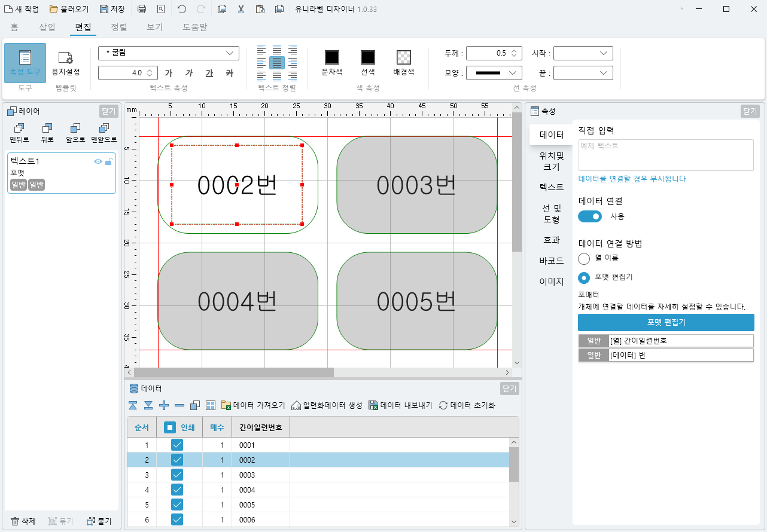767x532 pixels.
Task: Click 일련화데이터 생성 icon
Action: tap(296, 405)
